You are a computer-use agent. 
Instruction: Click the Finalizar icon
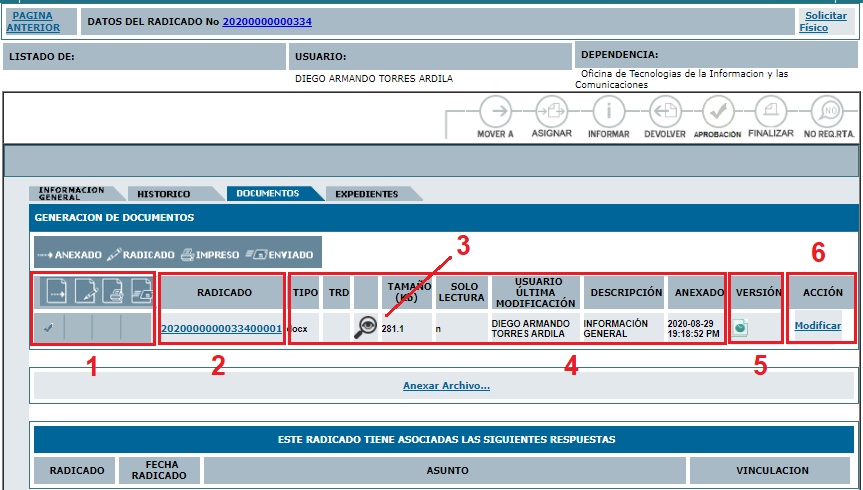click(x=770, y=111)
